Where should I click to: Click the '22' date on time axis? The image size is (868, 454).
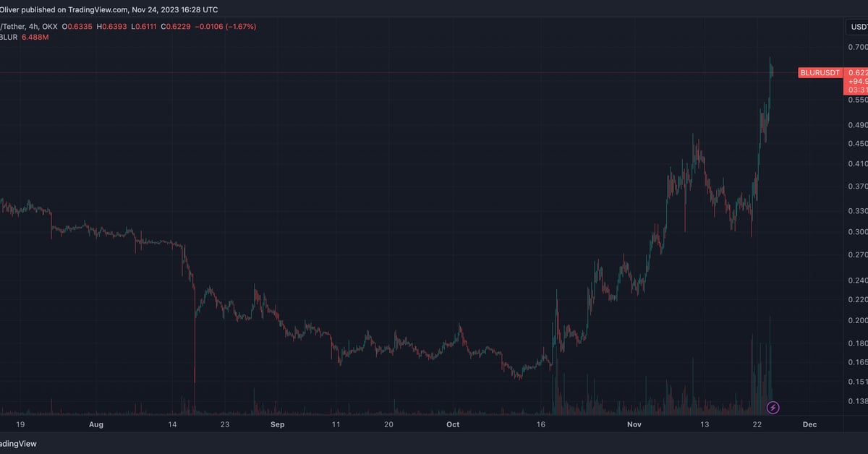tap(757, 425)
